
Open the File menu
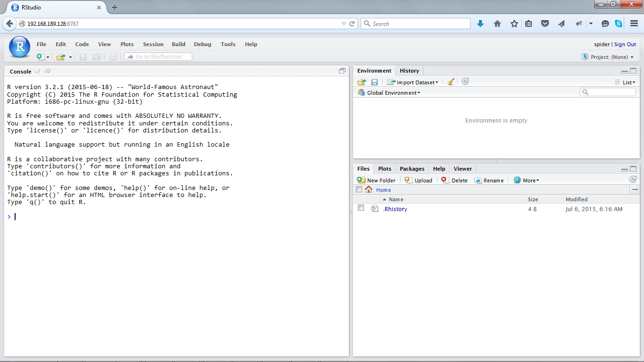point(41,44)
